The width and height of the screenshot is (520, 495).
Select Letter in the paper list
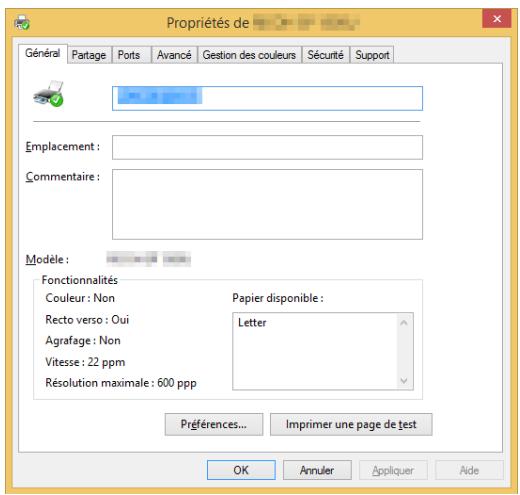point(252,323)
